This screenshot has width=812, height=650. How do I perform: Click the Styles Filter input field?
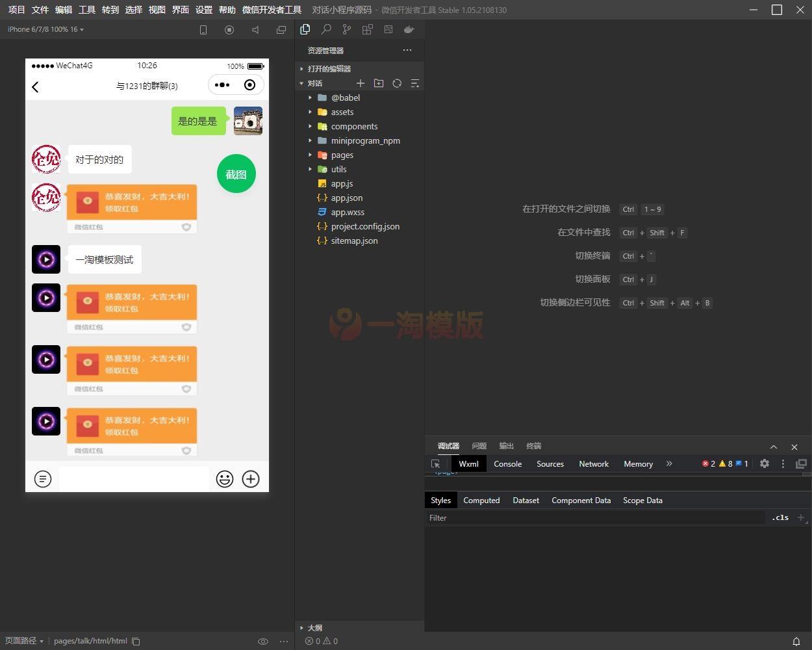594,518
